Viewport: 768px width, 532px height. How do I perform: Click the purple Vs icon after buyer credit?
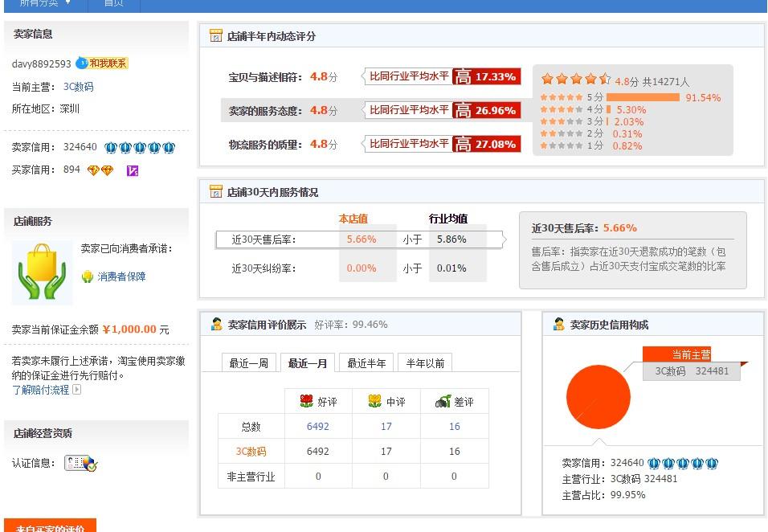[132, 170]
